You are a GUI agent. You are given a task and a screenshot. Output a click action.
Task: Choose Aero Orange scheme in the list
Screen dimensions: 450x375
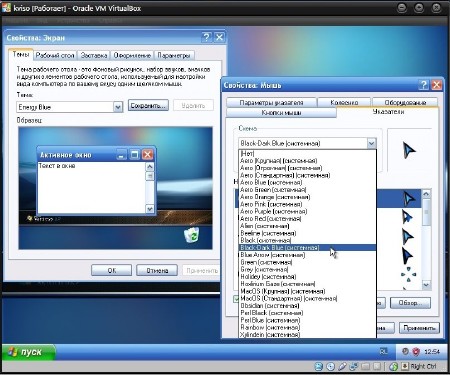pos(307,197)
